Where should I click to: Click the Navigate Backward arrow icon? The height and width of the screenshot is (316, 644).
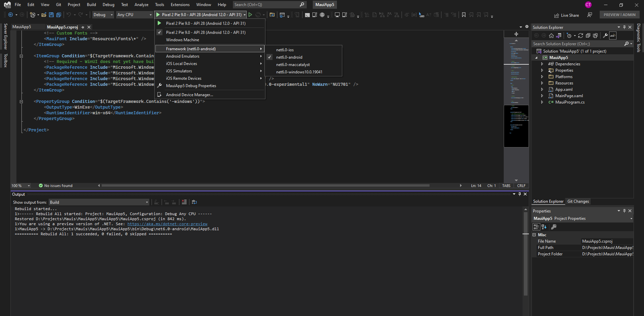click(x=11, y=15)
